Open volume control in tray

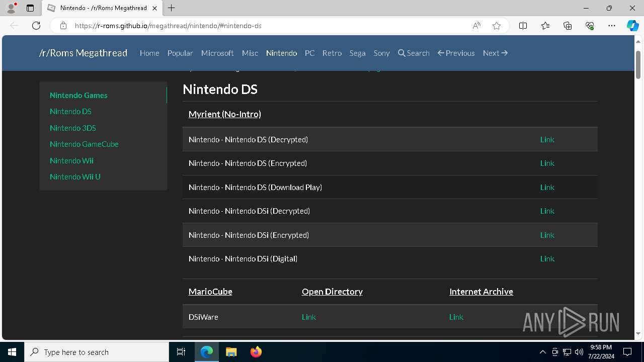pyautogui.click(x=579, y=352)
